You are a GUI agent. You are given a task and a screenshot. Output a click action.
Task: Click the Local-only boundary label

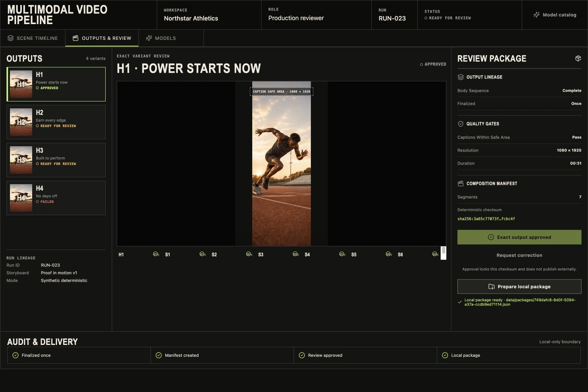pyautogui.click(x=560, y=342)
